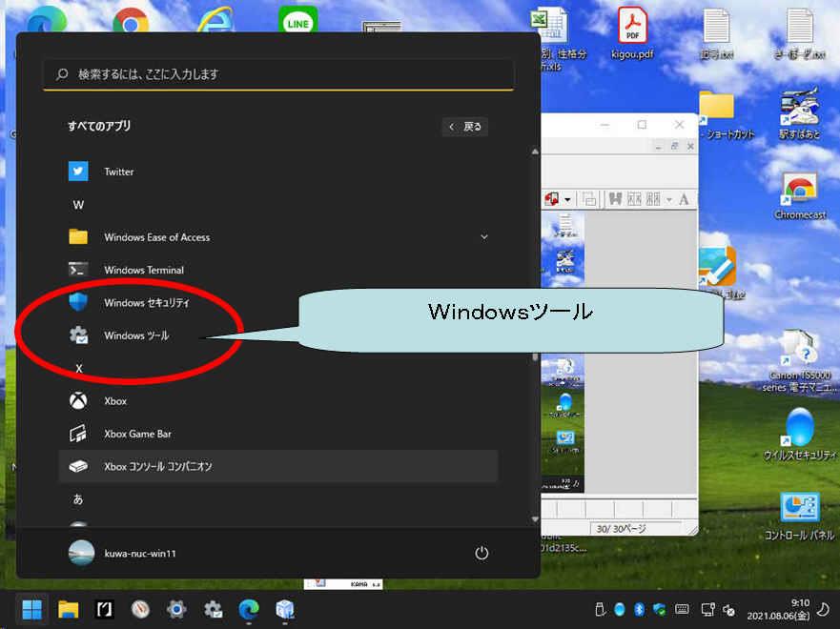Minimize the background document window

[604, 125]
